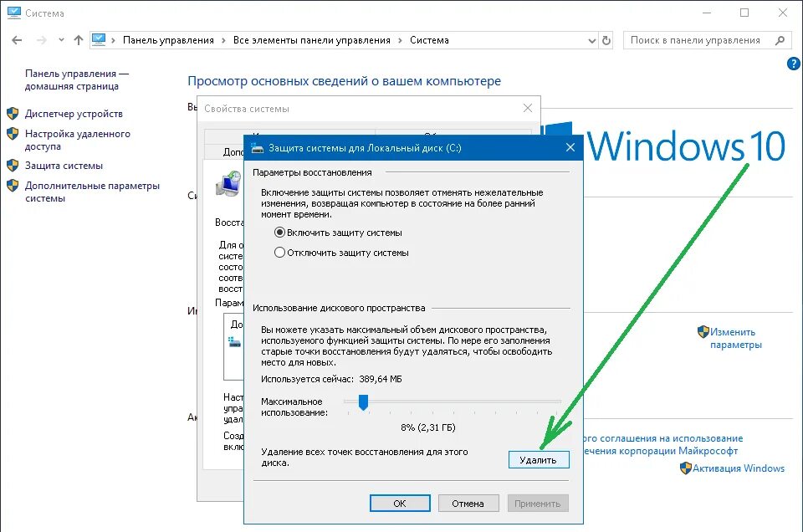
Task: Click the shield icon beside Изменить параметры
Action: pyautogui.click(x=703, y=332)
